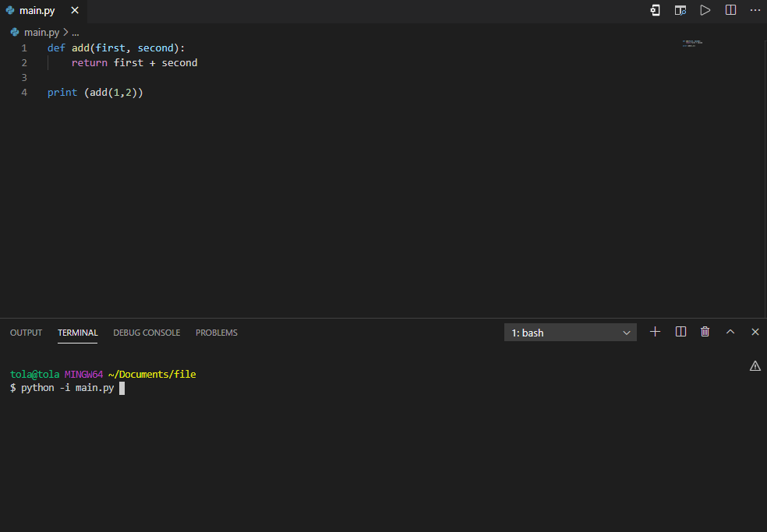Open the '1: bash' terminal dropdown
The width and height of the screenshot is (767, 532).
point(570,333)
